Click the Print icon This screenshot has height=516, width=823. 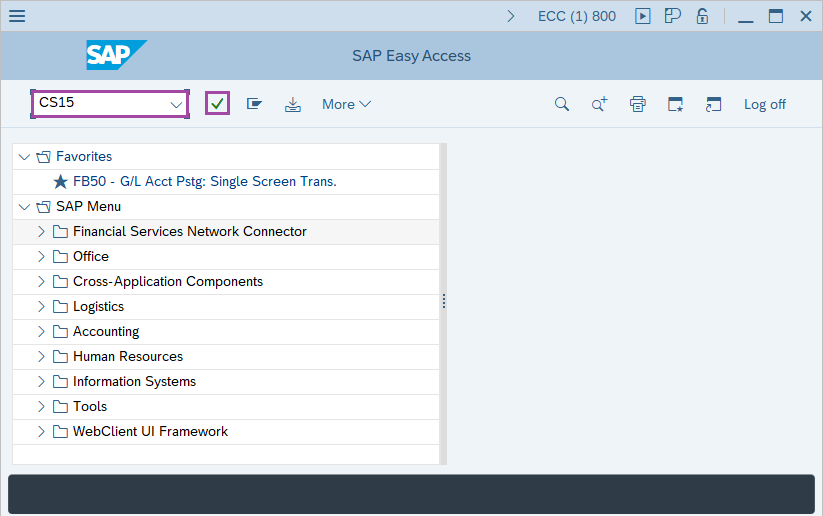637,104
